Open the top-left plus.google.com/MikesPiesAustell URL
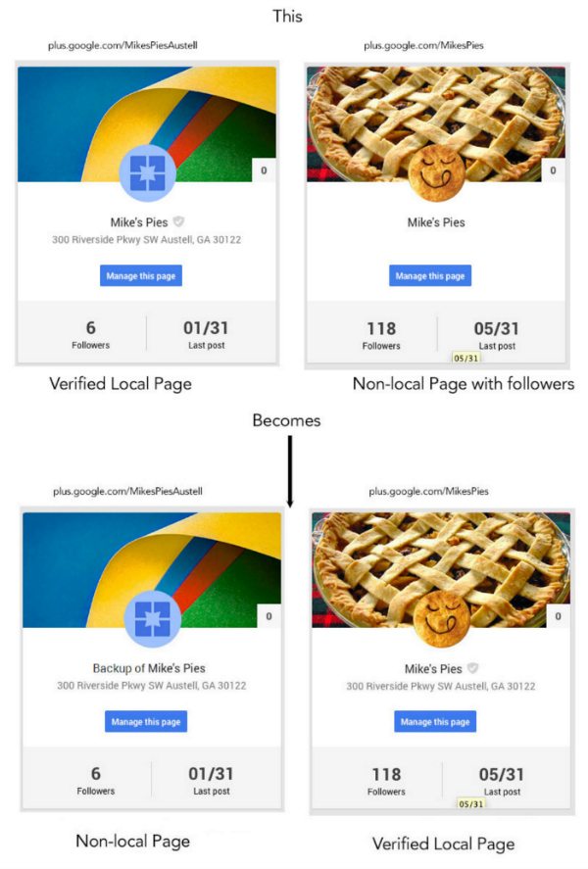The image size is (588, 869). 122,45
